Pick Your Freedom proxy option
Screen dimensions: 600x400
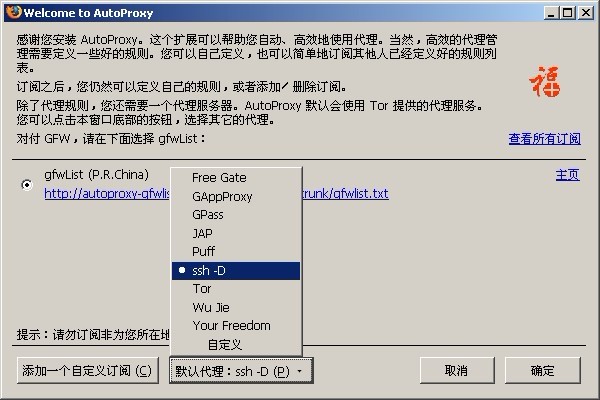236,326
